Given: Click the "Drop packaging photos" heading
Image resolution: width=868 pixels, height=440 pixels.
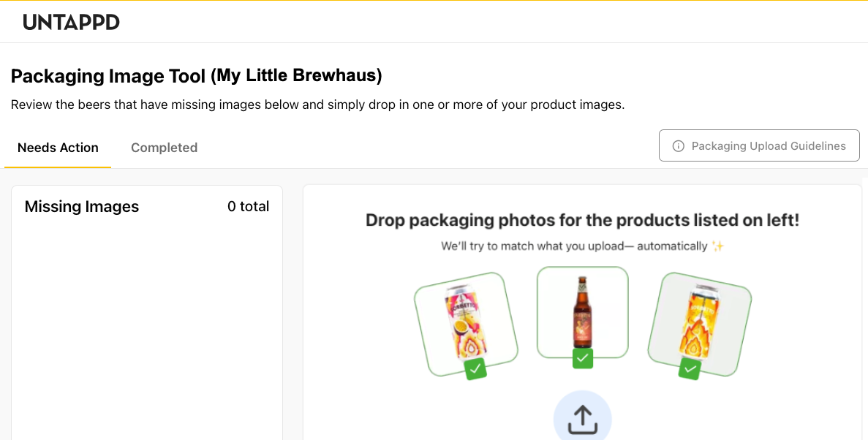Looking at the screenshot, I should click(582, 220).
